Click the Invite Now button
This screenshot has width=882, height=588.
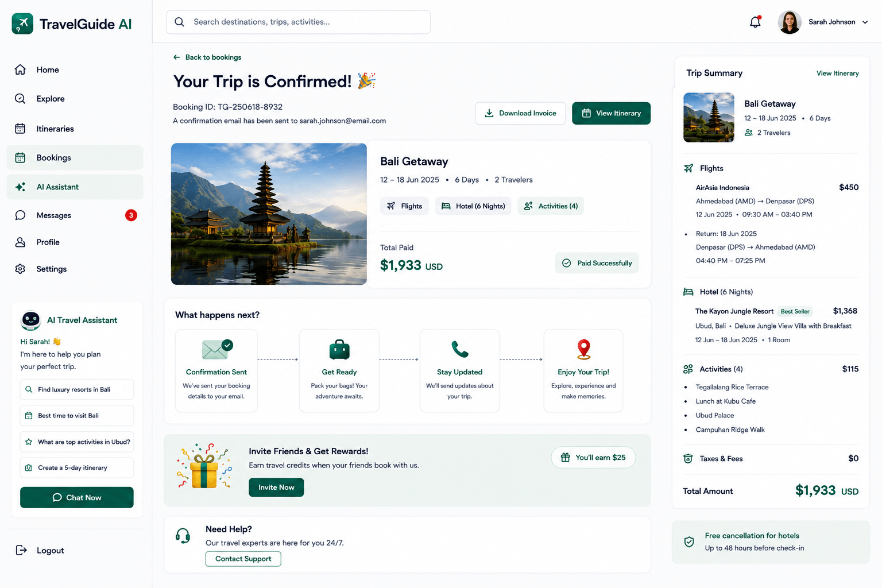click(276, 487)
